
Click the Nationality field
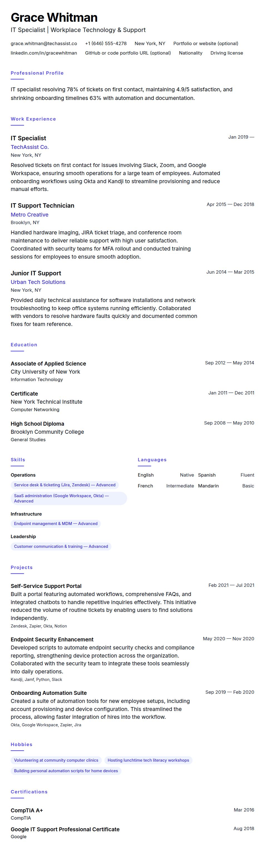[x=190, y=53]
